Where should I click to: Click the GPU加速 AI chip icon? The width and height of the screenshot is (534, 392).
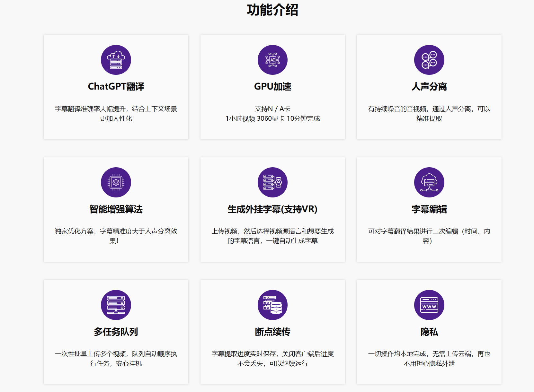click(272, 60)
